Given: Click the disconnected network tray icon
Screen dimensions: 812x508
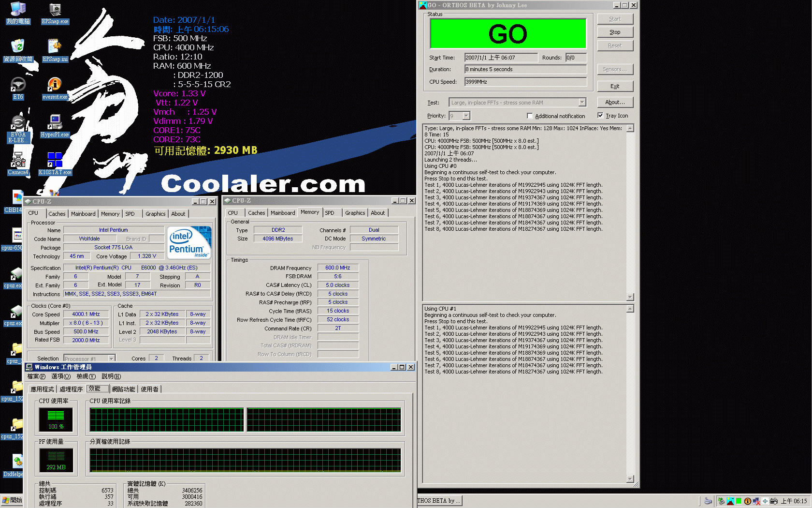Looking at the screenshot, I should click(756, 501).
